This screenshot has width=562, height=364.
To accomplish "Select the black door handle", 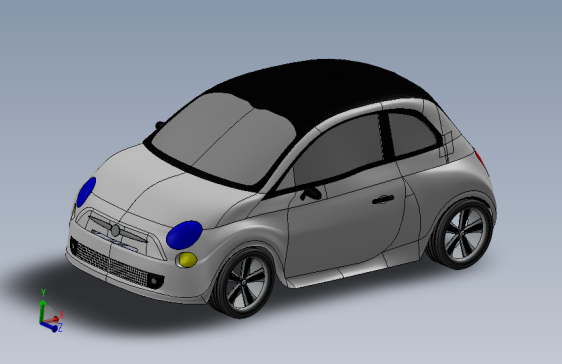I will point(383,199).
